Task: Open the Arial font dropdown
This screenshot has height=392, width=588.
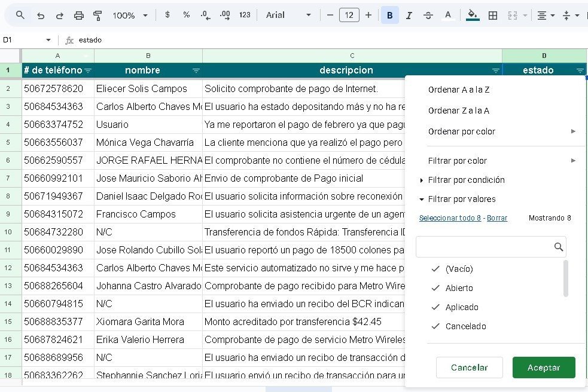Action: 289,16
